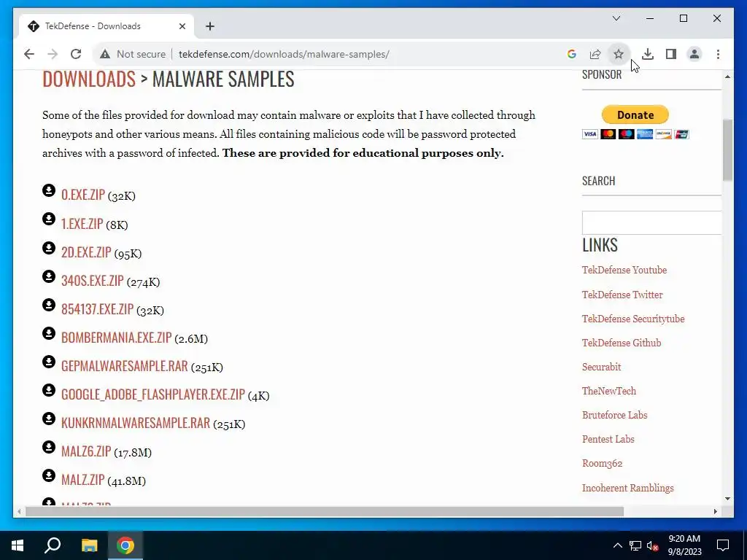Click the Chrome icon in the taskbar

click(125, 545)
